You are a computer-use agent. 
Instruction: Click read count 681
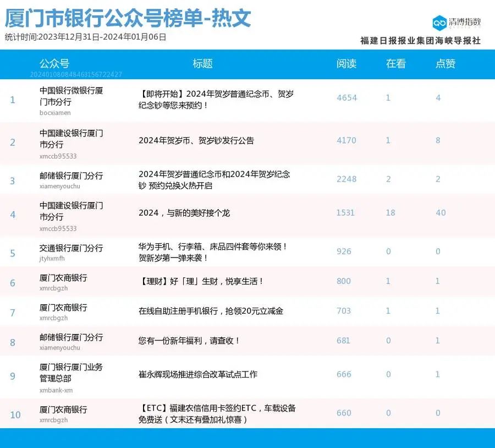tap(343, 340)
